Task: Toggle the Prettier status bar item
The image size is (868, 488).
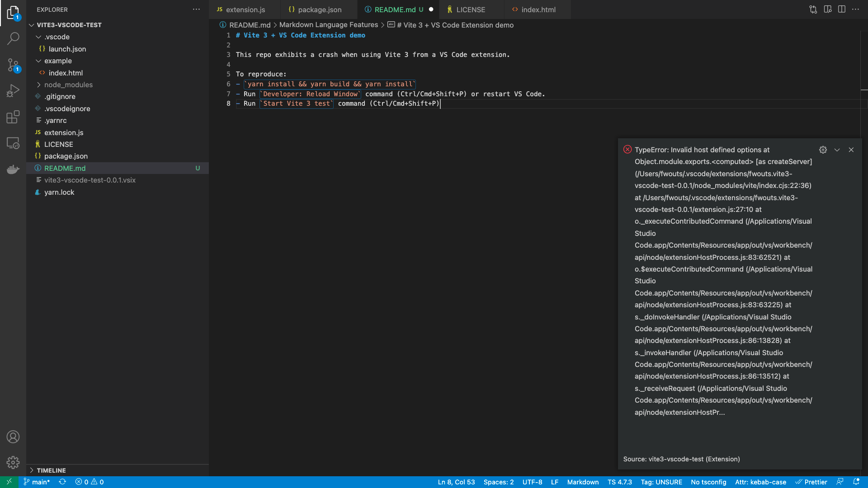Action: click(x=811, y=482)
